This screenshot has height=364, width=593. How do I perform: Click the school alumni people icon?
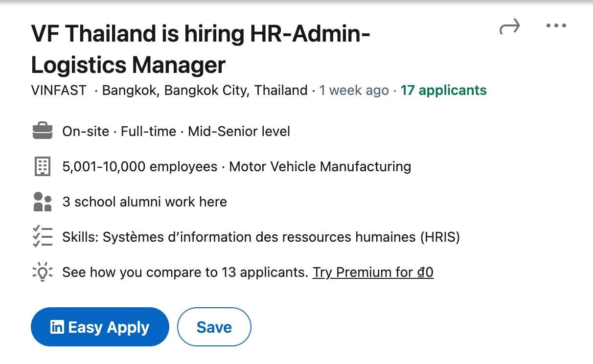coord(43,202)
